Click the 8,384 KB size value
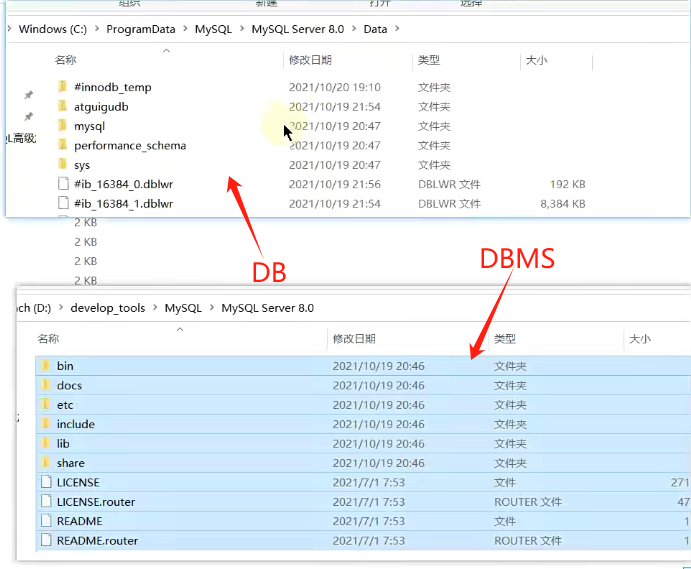 point(563,204)
